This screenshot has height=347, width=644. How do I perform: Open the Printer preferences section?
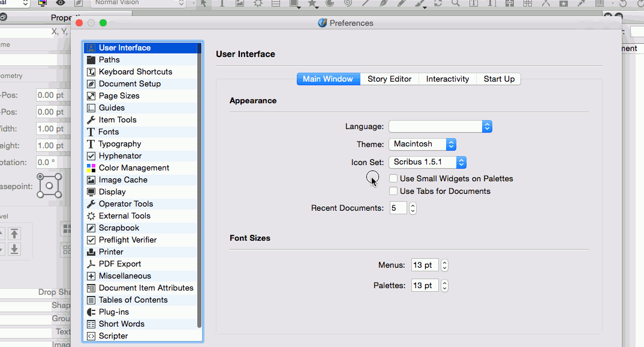pos(111,252)
